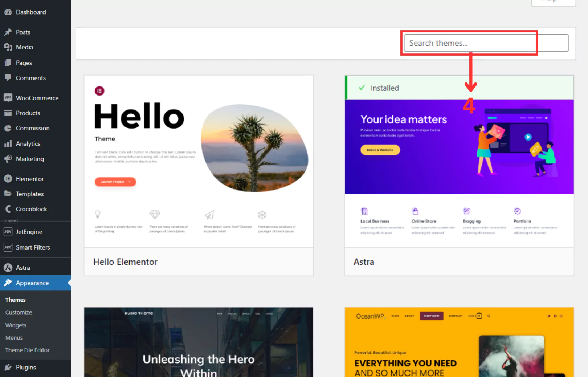Image resolution: width=588 pixels, height=377 pixels.
Task: Open the WooCommerce menu
Action: (36, 98)
